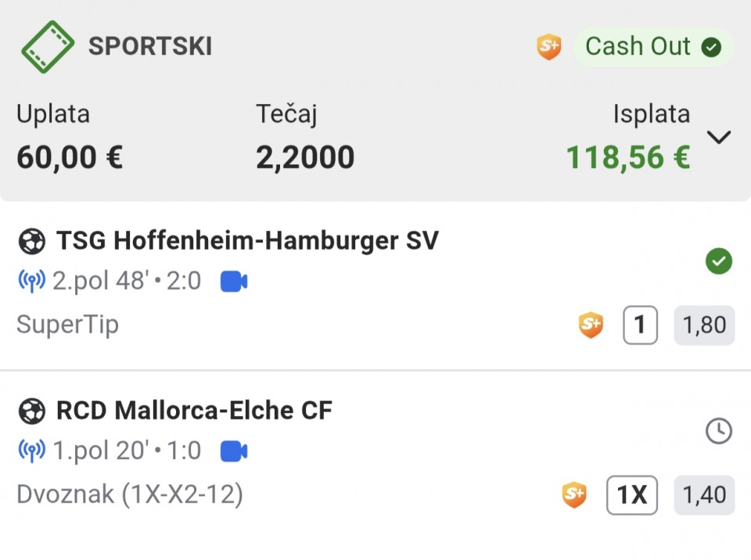Select the '1' pick on Hoffenheim match
751x560 pixels.
click(640, 325)
